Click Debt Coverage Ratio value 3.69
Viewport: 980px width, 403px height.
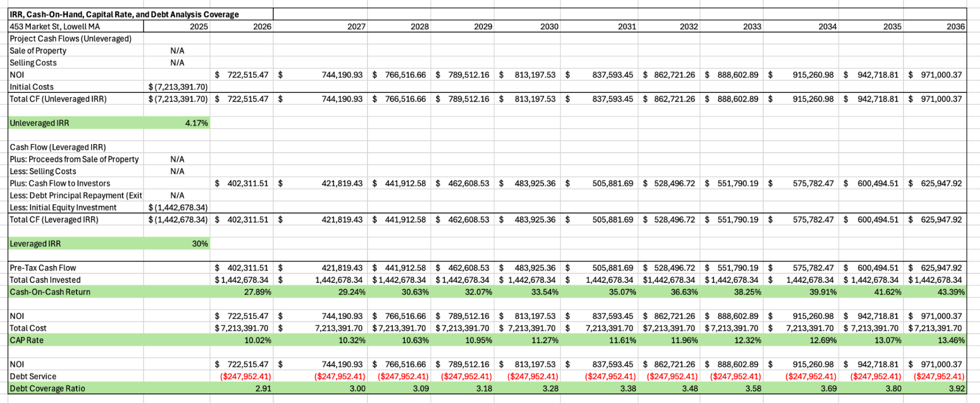point(801,389)
